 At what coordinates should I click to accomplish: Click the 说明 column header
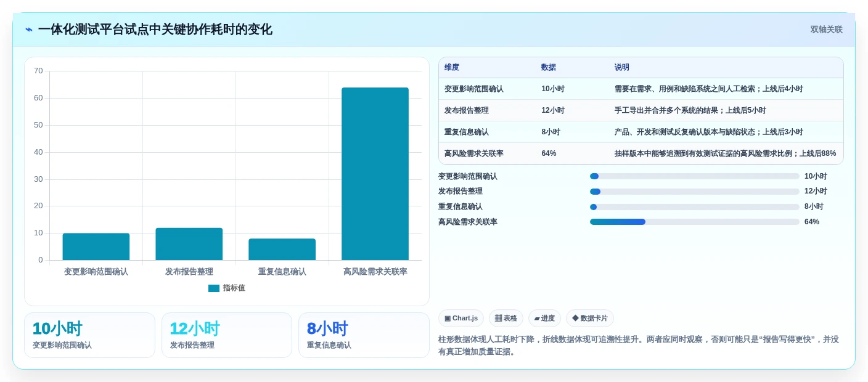(622, 68)
